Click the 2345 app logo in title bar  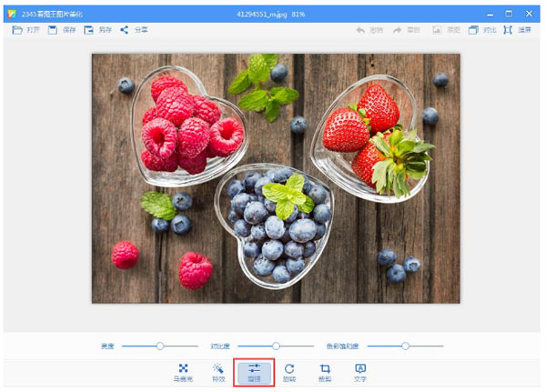pyautogui.click(x=12, y=14)
